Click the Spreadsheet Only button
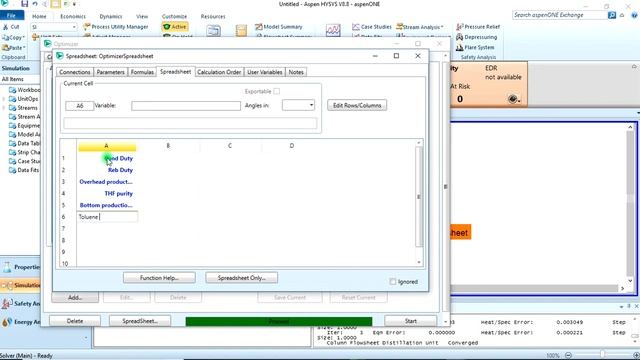 (x=242, y=278)
